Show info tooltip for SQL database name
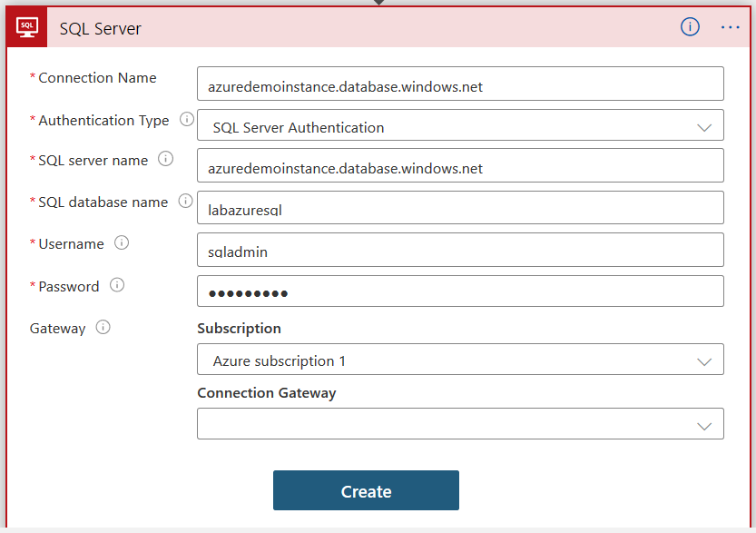The width and height of the screenshot is (756, 533). pos(185,202)
